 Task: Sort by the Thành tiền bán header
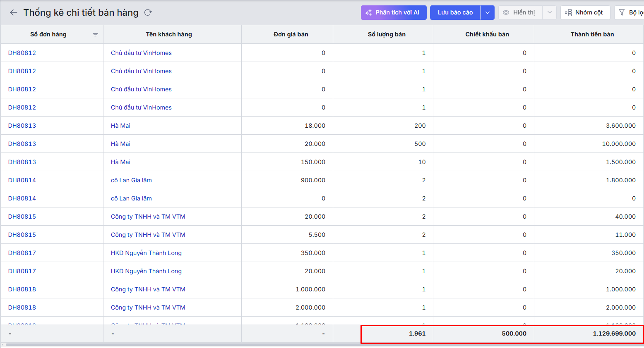[592, 34]
